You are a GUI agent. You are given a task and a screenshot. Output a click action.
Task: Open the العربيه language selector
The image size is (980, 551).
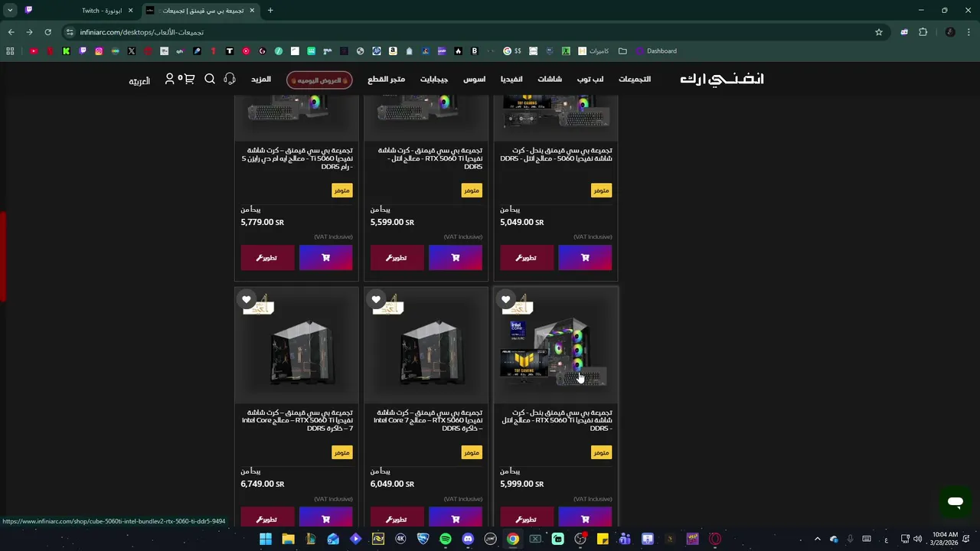[x=139, y=80]
